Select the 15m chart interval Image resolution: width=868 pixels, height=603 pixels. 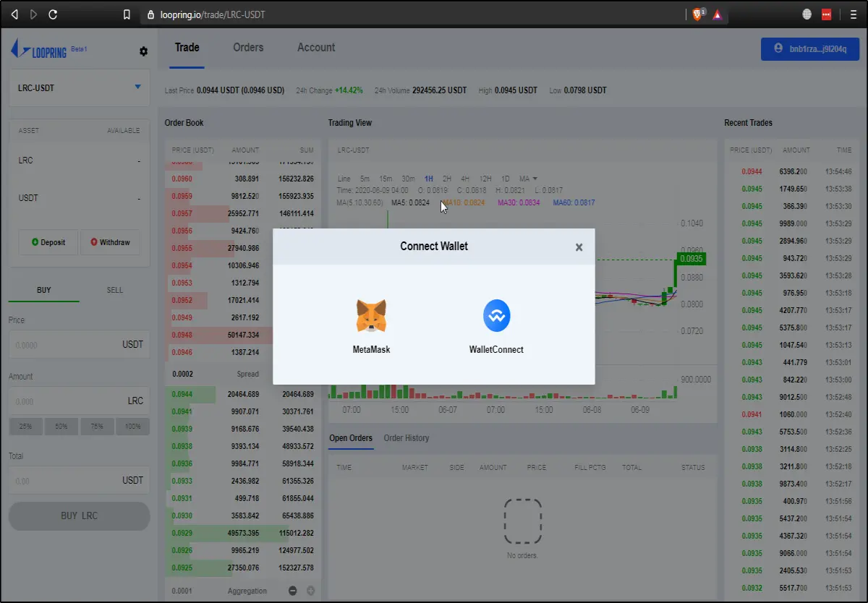pos(386,179)
